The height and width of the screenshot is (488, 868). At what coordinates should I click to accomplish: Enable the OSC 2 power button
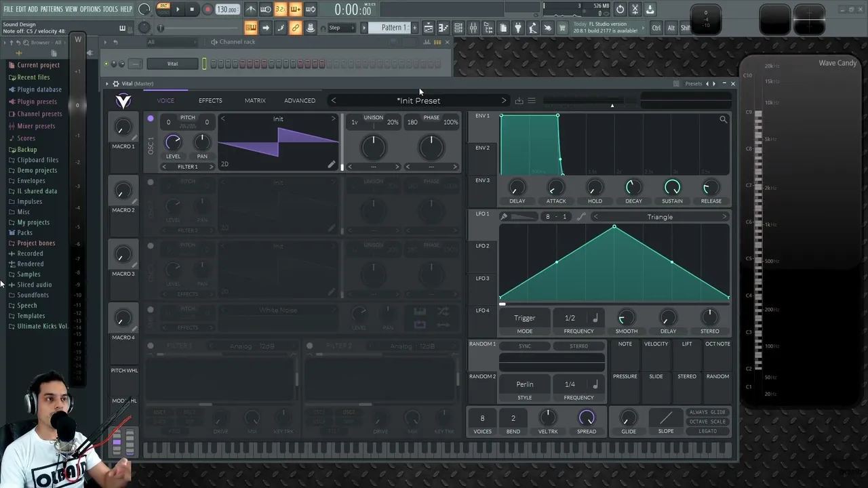coord(151,182)
